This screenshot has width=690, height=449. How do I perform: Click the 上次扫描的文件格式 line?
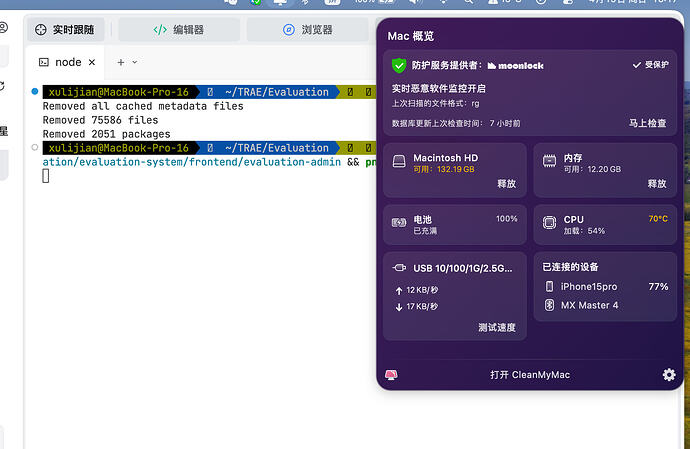click(x=436, y=103)
